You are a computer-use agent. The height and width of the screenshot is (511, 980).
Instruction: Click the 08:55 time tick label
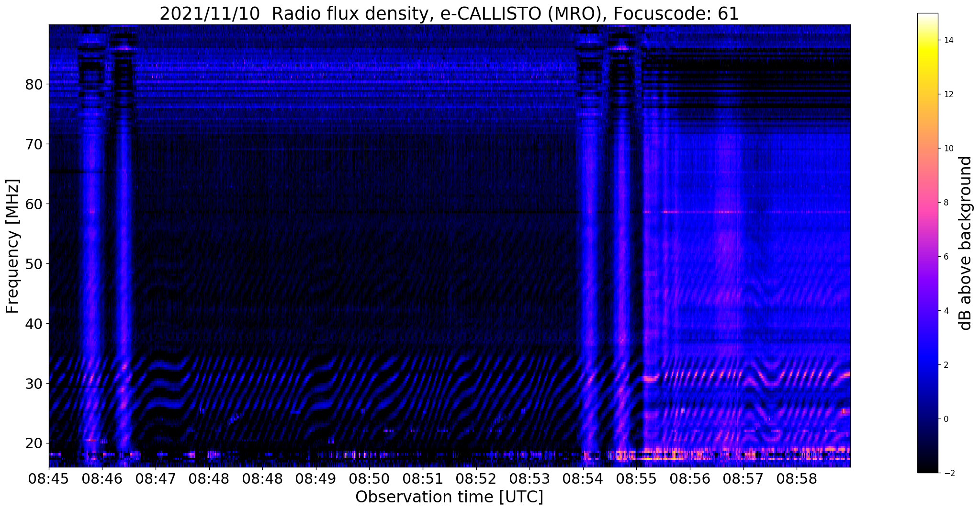click(x=636, y=478)
